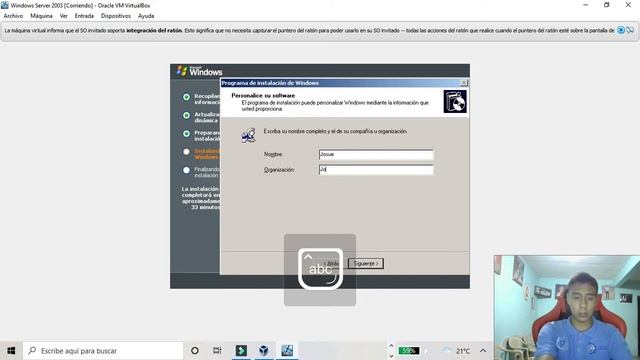Open the VirtualBox cube icon on taskbar
Viewport: 640px width, 360px height.
pos(264,351)
